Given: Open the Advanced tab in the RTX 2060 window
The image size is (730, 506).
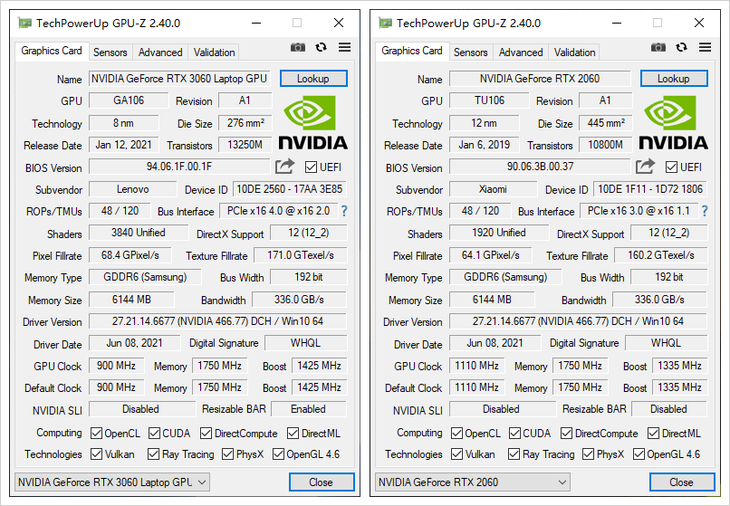Looking at the screenshot, I should 520,52.
